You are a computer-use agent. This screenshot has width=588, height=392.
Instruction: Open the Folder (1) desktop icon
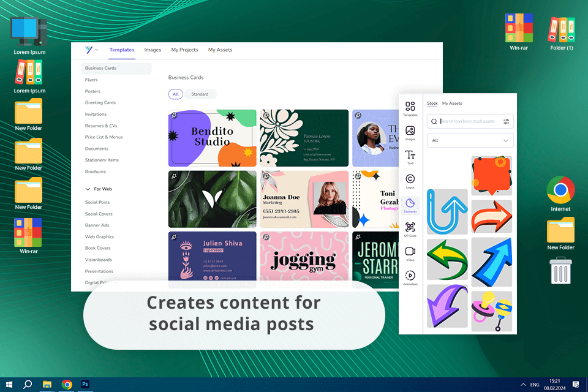pyautogui.click(x=562, y=33)
